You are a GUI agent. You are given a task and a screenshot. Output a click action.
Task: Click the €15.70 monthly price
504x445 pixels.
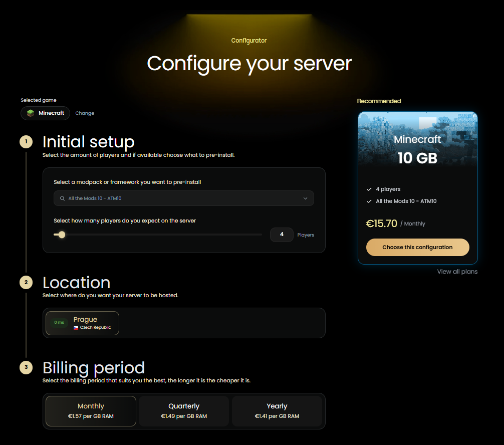[382, 224]
